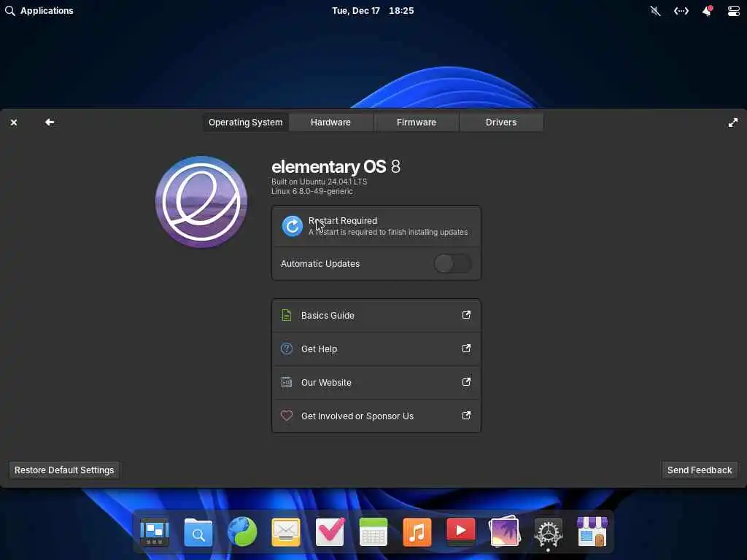747x560 pixels.
Task: Open the muted sound indicator
Action: coord(656,10)
